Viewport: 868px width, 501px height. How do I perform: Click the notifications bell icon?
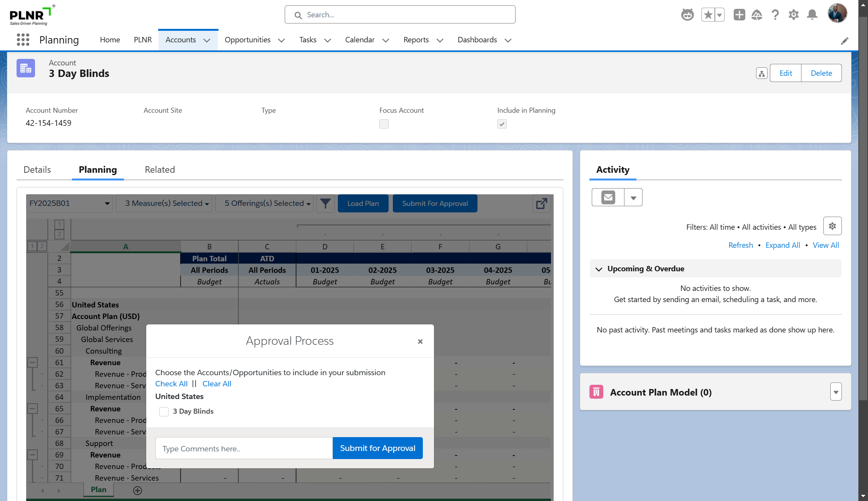[x=812, y=15]
